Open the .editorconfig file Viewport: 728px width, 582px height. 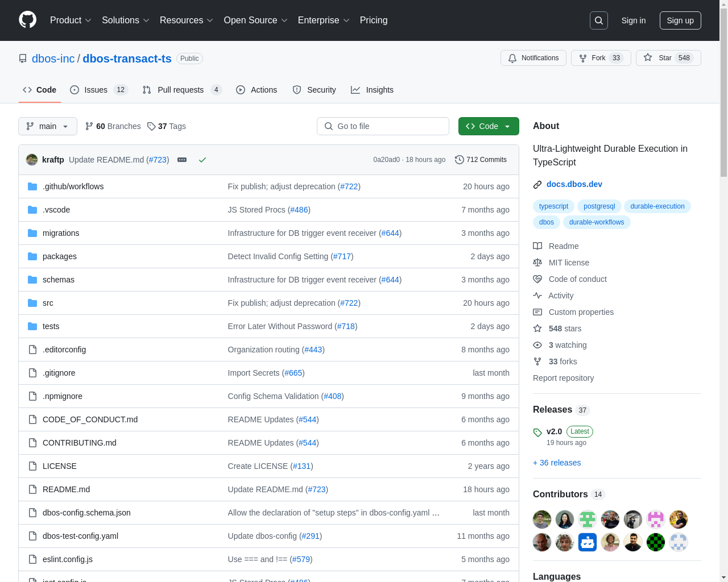pyautogui.click(x=64, y=350)
